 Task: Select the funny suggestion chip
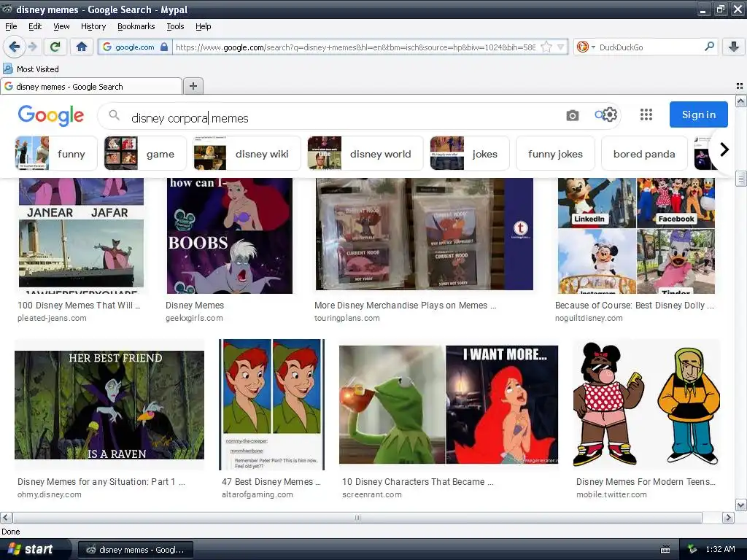[x=55, y=153]
